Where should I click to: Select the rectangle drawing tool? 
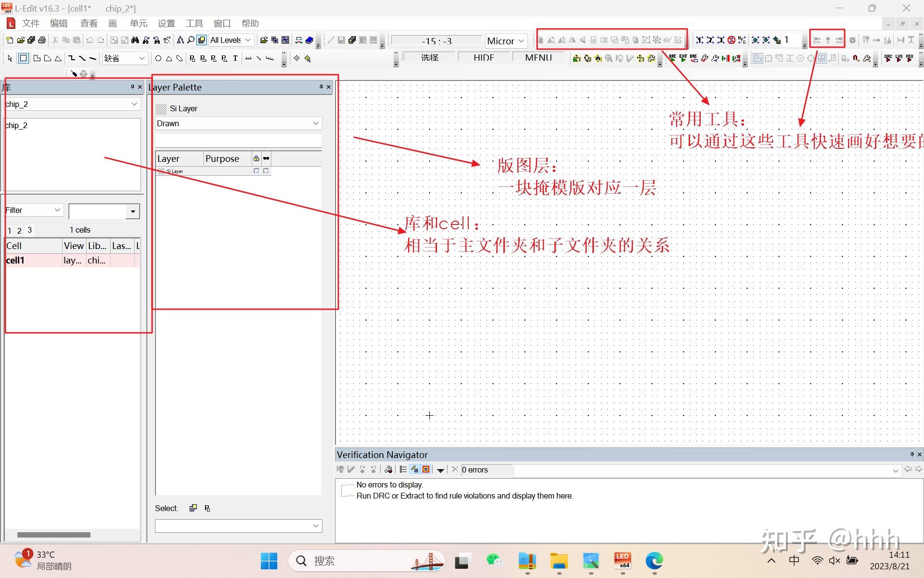point(23,58)
